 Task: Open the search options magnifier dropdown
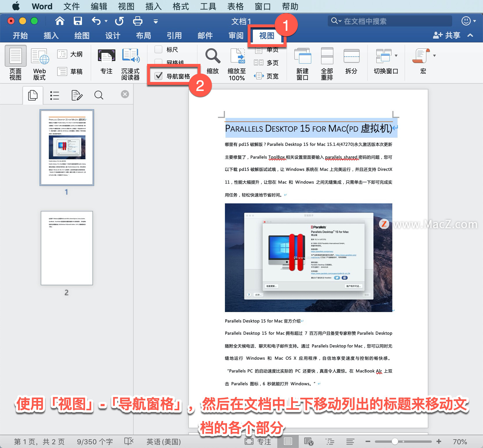(336, 21)
